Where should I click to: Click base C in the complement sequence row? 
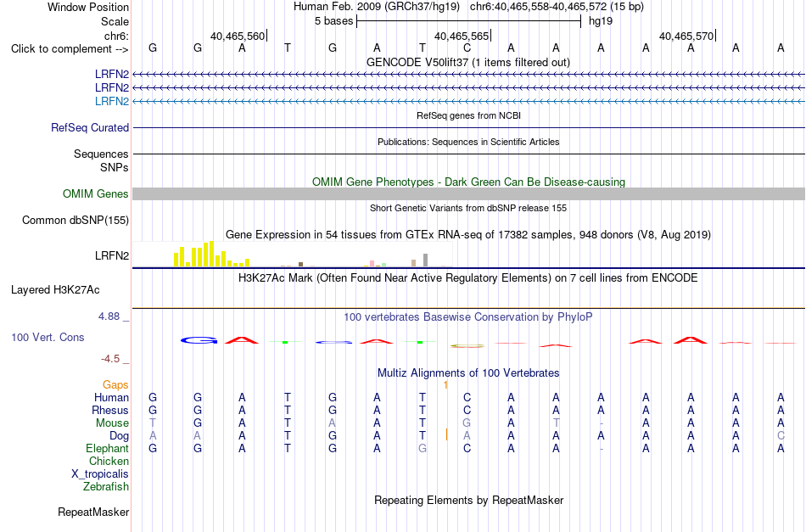pos(467,48)
